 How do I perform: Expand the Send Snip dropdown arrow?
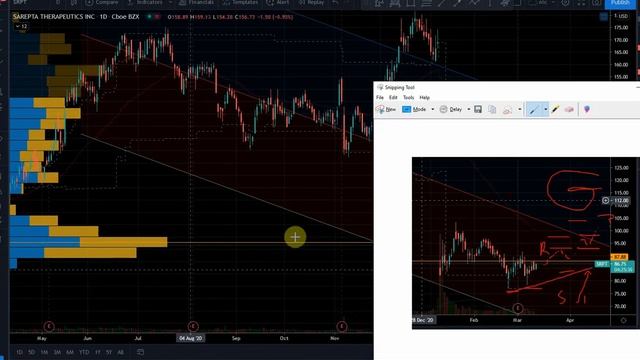coord(520,109)
